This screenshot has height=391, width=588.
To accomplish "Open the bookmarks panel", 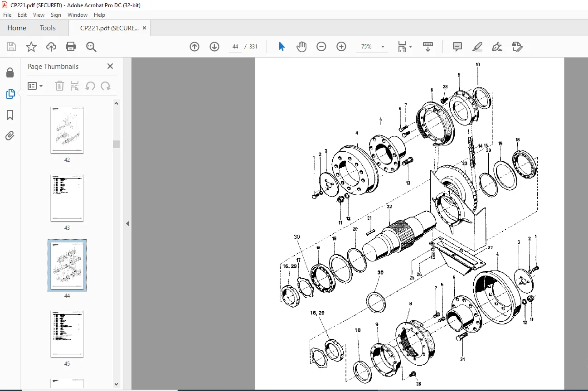I will pyautogui.click(x=10, y=115).
